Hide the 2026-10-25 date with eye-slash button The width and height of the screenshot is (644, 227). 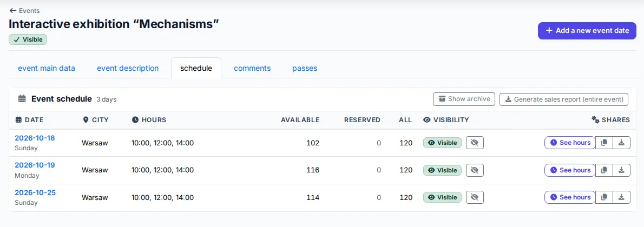tap(475, 197)
